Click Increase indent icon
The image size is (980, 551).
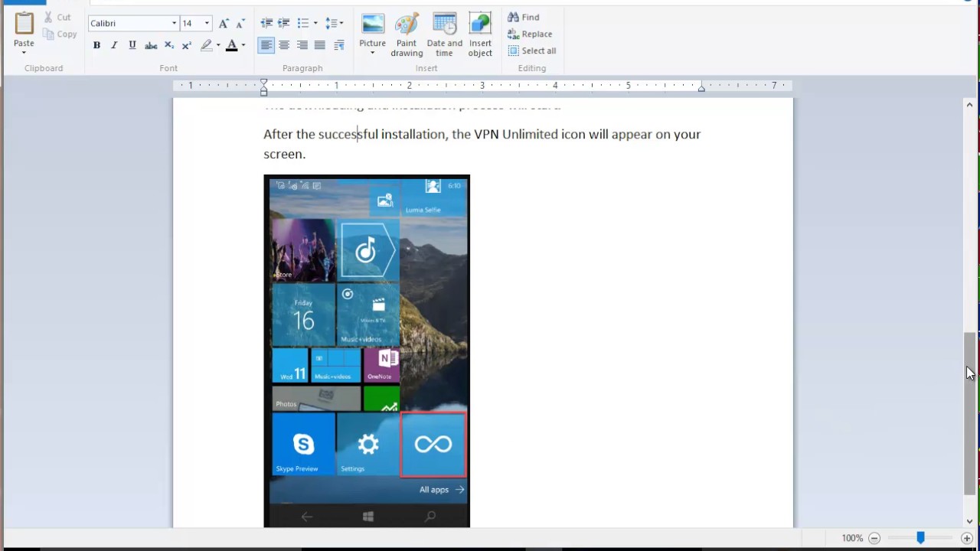283,23
